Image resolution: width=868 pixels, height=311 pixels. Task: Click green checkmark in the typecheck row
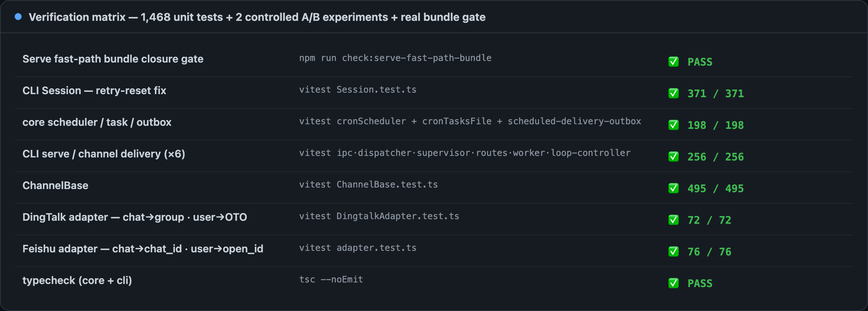pyautogui.click(x=673, y=283)
